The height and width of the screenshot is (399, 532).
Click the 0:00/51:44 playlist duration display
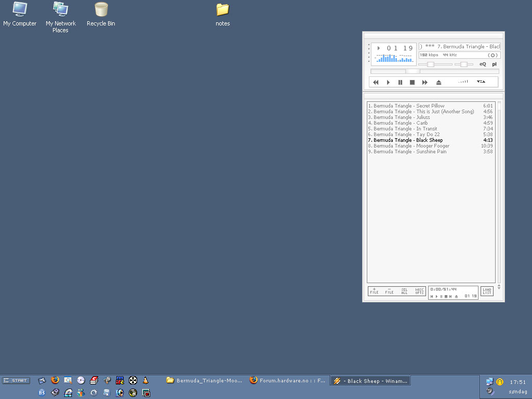click(444, 289)
